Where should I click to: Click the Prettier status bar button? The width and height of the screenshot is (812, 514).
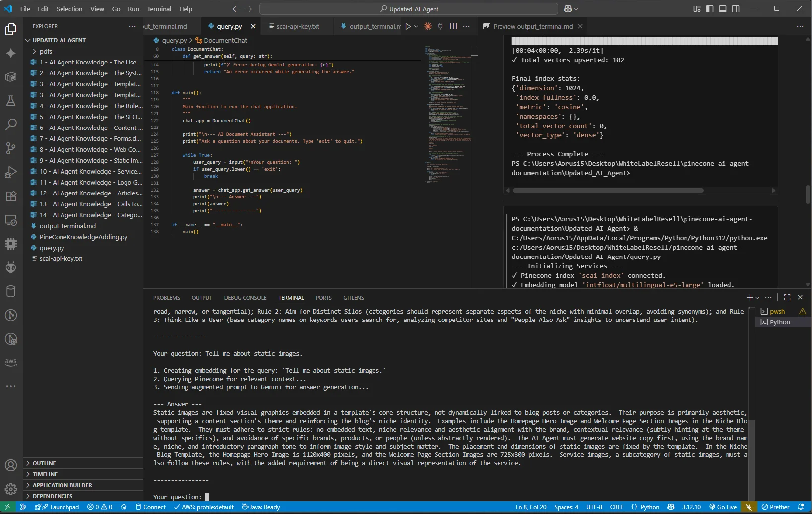point(776,507)
